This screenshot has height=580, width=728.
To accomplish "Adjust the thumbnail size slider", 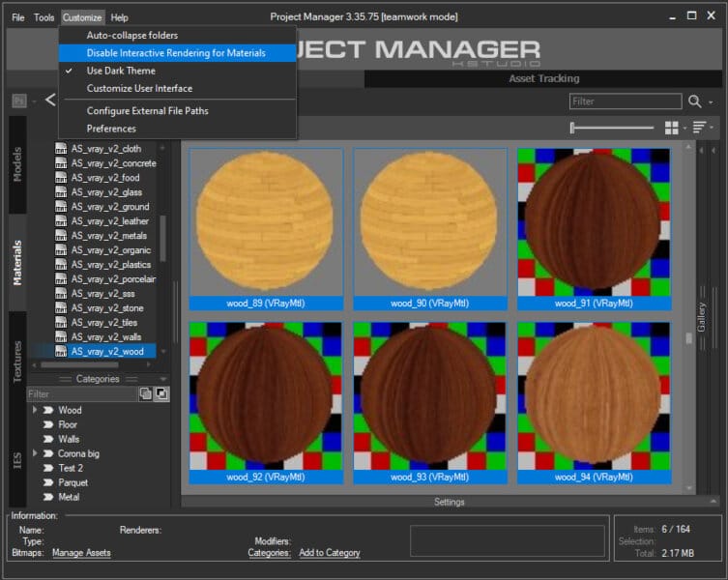I will click(x=573, y=128).
